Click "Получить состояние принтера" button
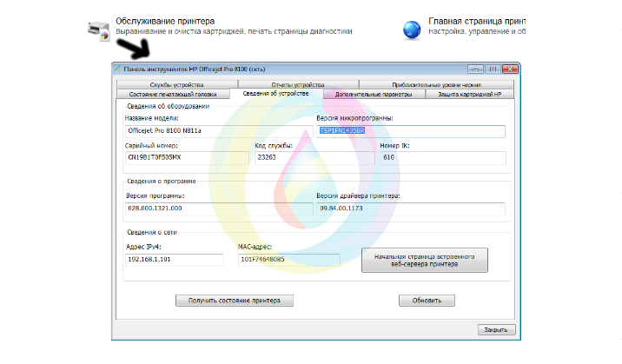Image resolution: width=622 pixels, height=364 pixels. point(235,301)
